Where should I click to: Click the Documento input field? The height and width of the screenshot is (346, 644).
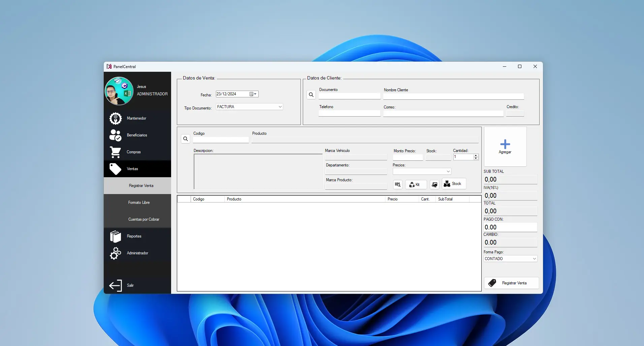click(350, 96)
